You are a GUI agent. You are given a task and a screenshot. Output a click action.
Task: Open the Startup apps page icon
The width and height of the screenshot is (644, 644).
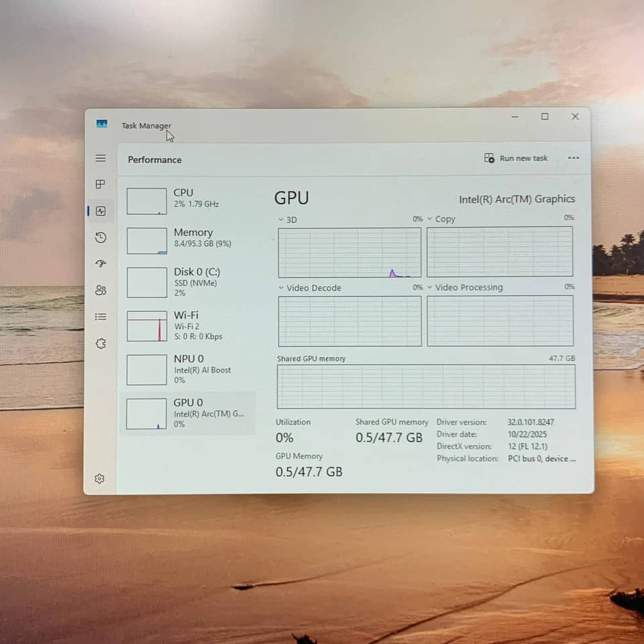pos(101,264)
